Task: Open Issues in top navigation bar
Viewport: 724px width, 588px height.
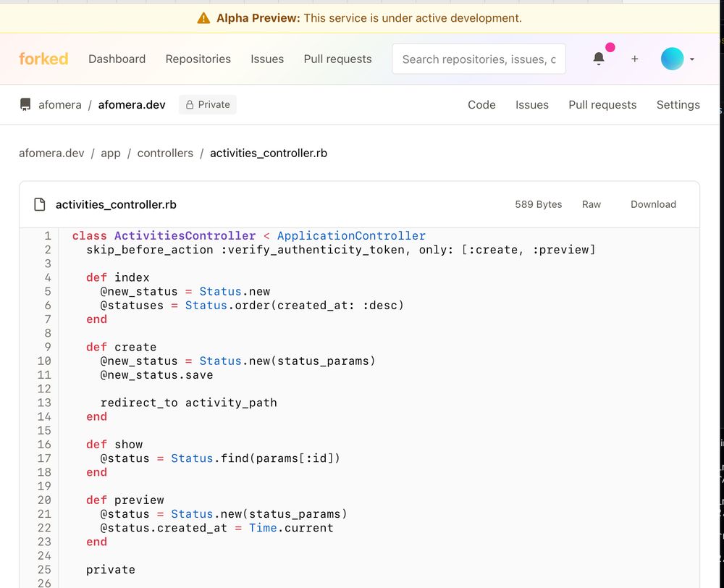Action: (267, 59)
